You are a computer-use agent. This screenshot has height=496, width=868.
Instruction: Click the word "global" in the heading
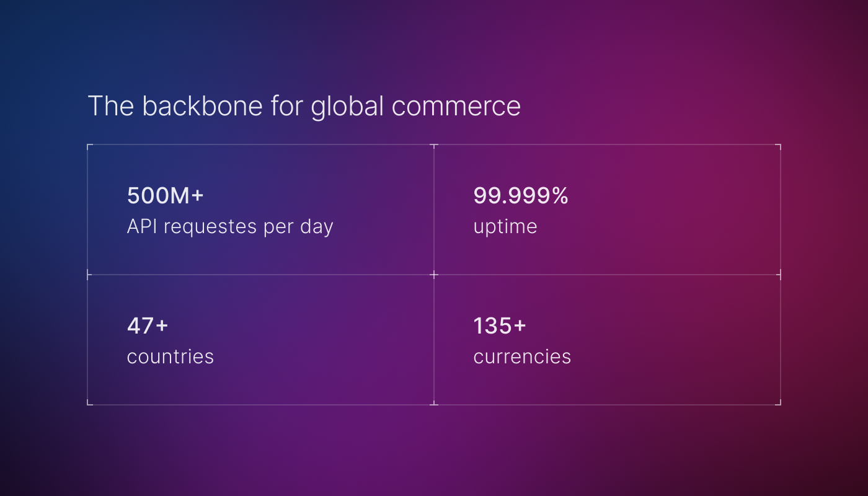click(x=348, y=106)
